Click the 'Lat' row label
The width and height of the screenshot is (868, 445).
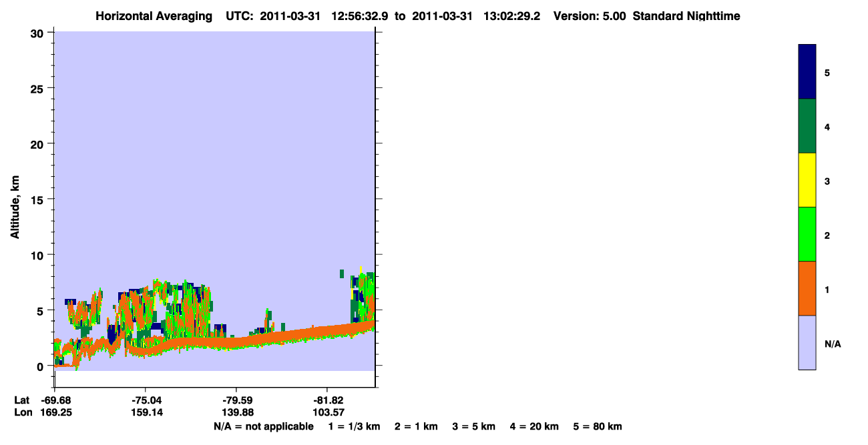coord(21,400)
